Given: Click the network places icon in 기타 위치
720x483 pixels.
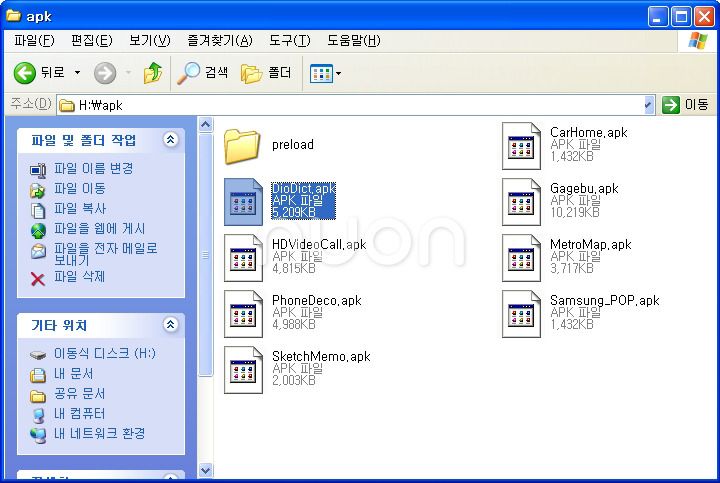Looking at the screenshot, I should pos(38,435).
